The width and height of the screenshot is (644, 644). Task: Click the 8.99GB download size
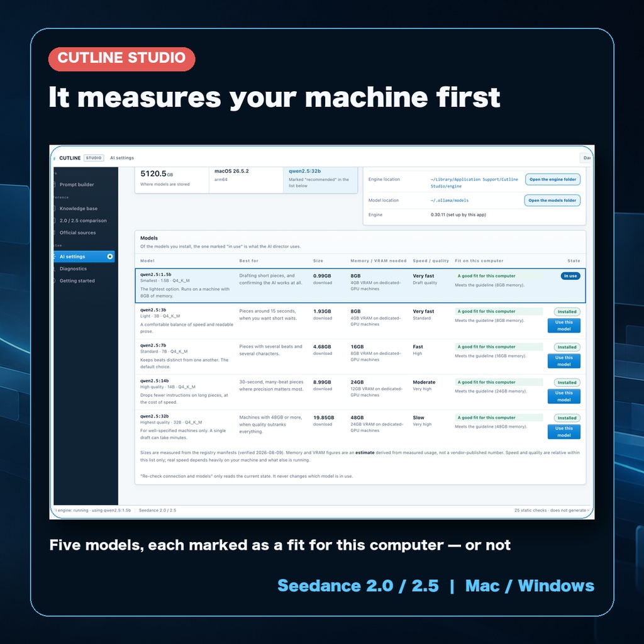[x=322, y=382]
